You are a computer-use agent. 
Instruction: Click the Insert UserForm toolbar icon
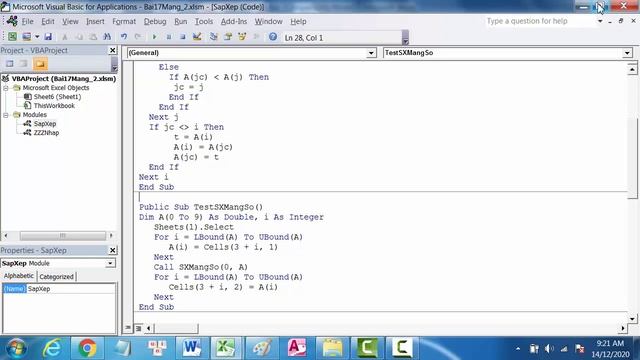point(27,37)
